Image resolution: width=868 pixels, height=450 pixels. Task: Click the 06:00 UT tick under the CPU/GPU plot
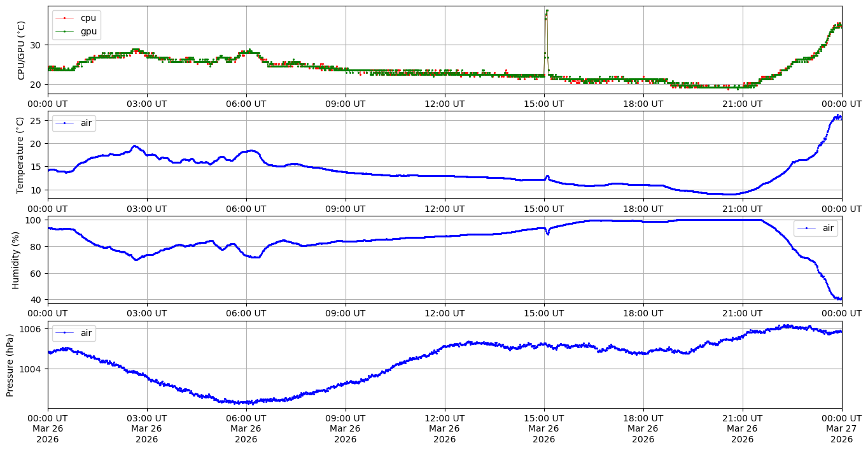click(x=246, y=103)
